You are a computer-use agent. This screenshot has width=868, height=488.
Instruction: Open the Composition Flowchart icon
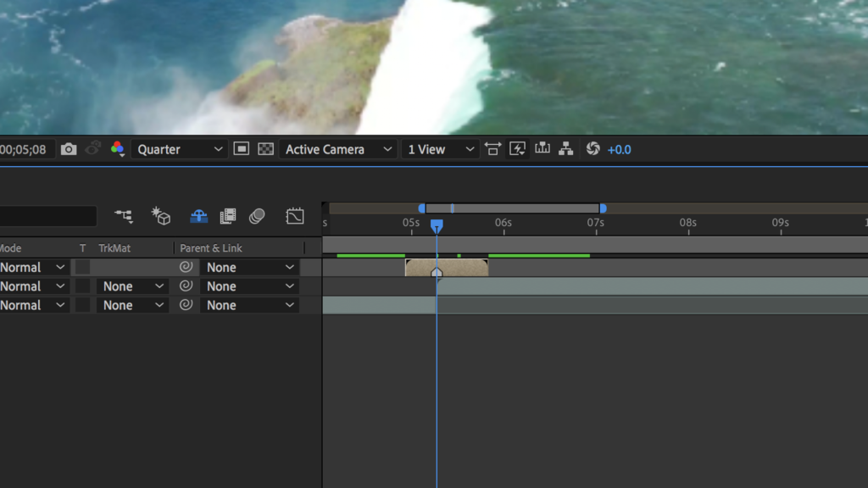tap(566, 149)
